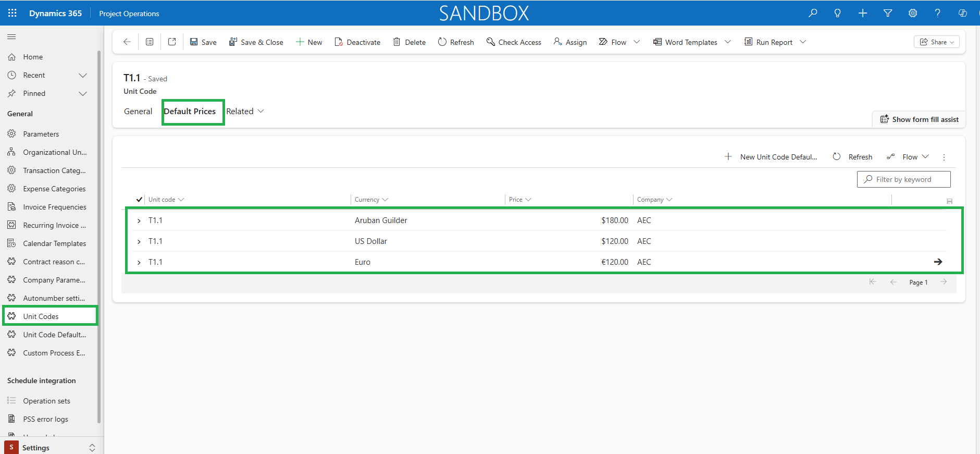
Task: Expand the Run Report dropdown arrow
Action: [803, 42]
